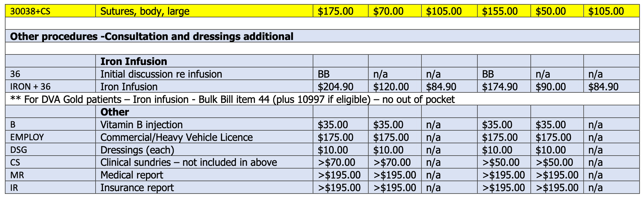Select the Iron Infusion bold heading
This screenshot has height=198, width=644.
click(x=134, y=61)
